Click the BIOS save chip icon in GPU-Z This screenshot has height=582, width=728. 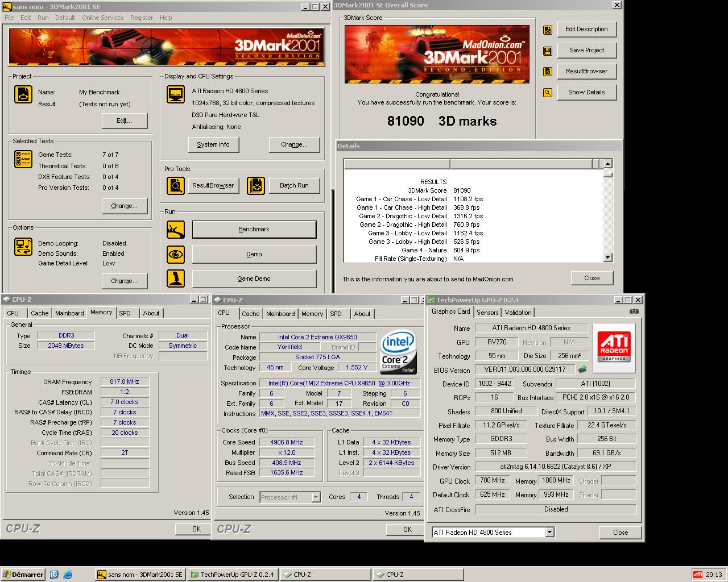click(x=582, y=369)
